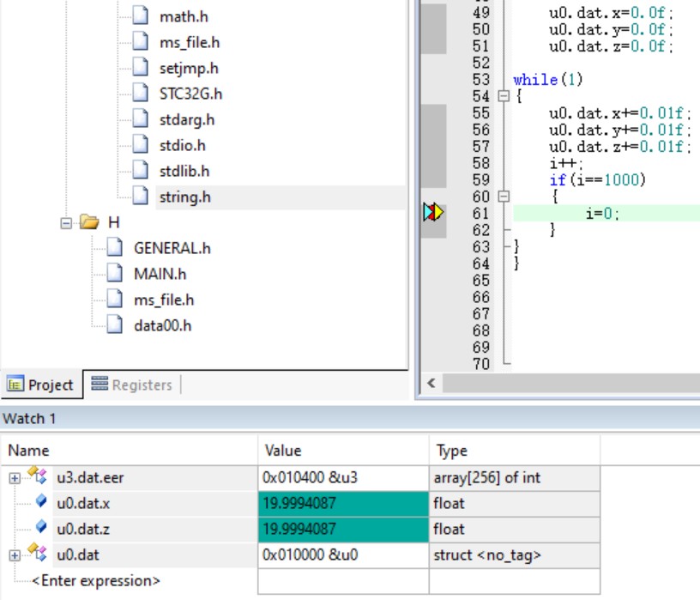
Task: Open the math.h file in project tree
Action: pos(184,16)
